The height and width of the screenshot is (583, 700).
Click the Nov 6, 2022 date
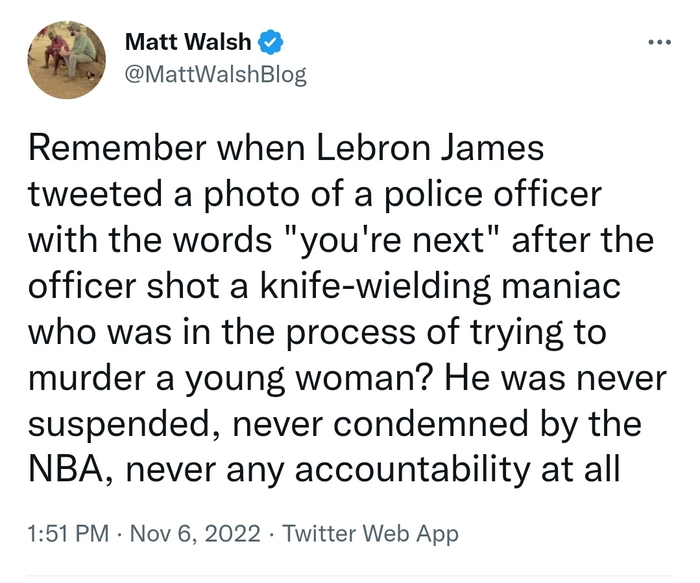[204, 533]
